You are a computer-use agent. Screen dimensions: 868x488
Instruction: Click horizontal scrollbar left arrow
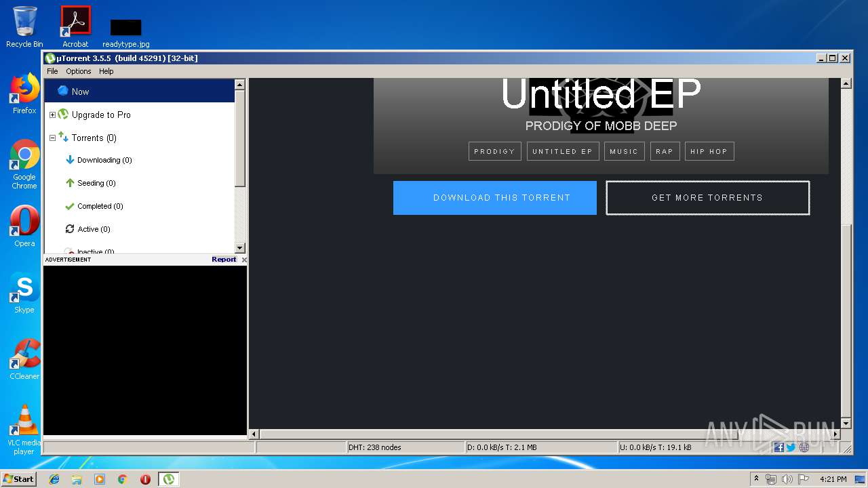[x=254, y=434]
